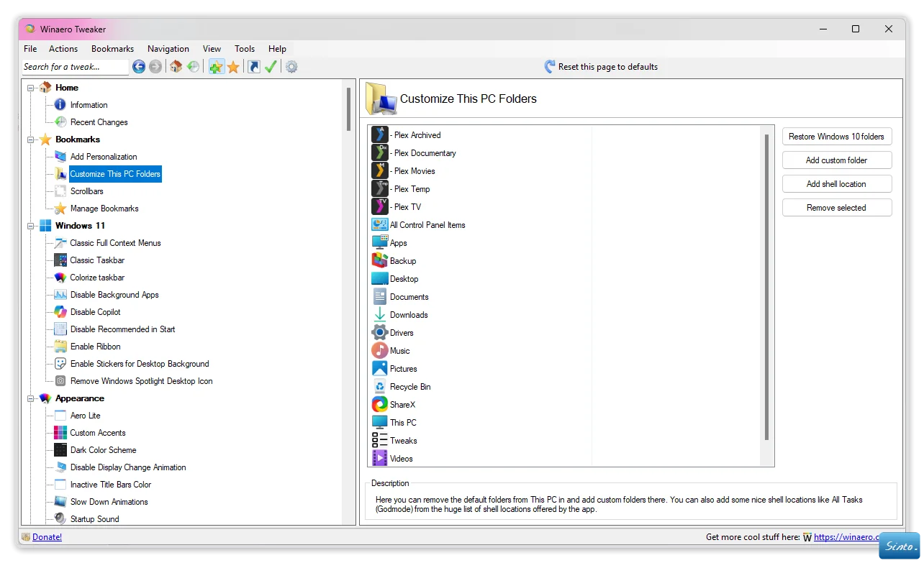The width and height of the screenshot is (924, 563).
Task: Click the Backup folder icon in list
Action: tap(380, 260)
